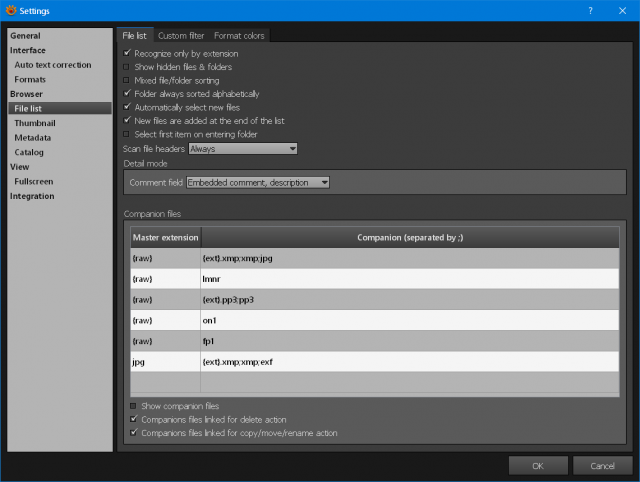Enable Show companion files checkbox
Screen dimensions: 640x482
coord(133,406)
